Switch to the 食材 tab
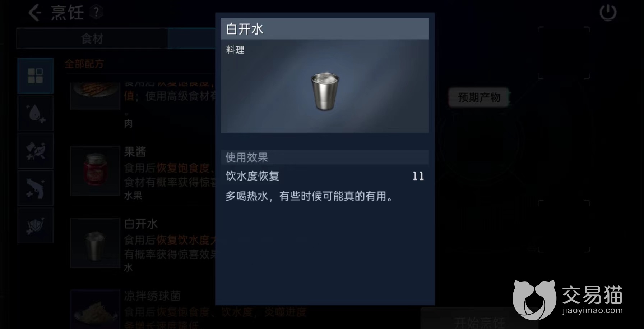 [92, 38]
